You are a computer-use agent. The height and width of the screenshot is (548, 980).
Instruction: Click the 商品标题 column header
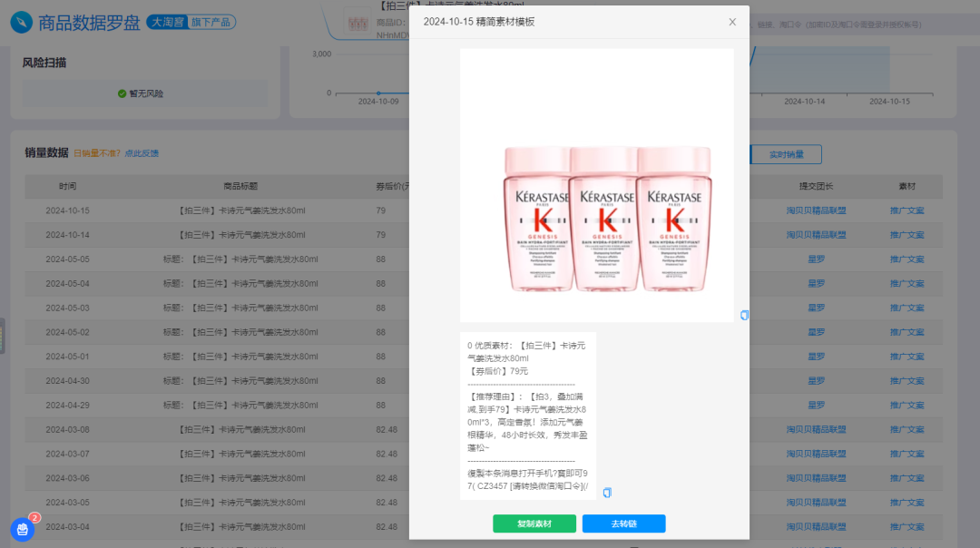(240, 186)
